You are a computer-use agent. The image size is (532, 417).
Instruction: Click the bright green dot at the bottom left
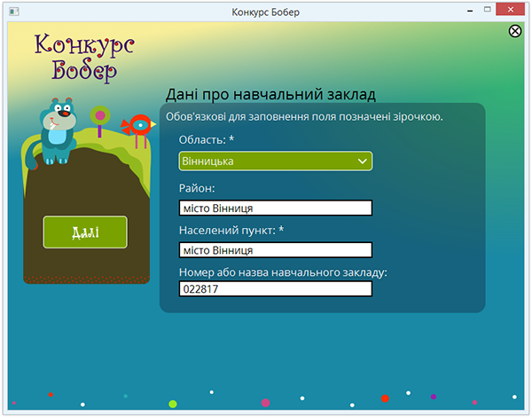click(x=173, y=404)
